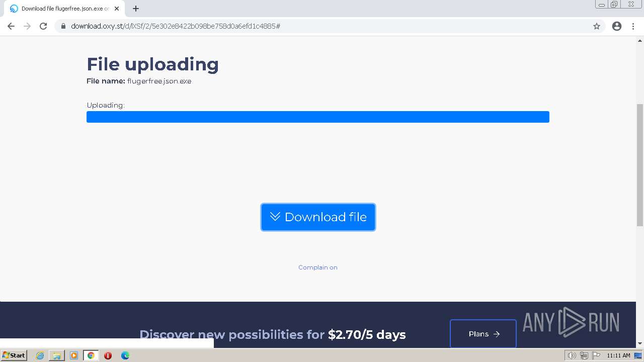
Task: Click the File uploading heading
Action: pyautogui.click(x=152, y=64)
